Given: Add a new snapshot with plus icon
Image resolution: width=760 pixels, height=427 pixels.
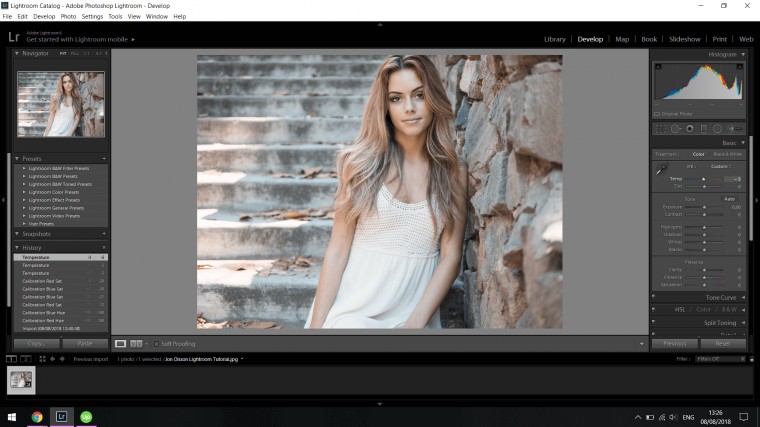Looking at the screenshot, I should coord(104,234).
